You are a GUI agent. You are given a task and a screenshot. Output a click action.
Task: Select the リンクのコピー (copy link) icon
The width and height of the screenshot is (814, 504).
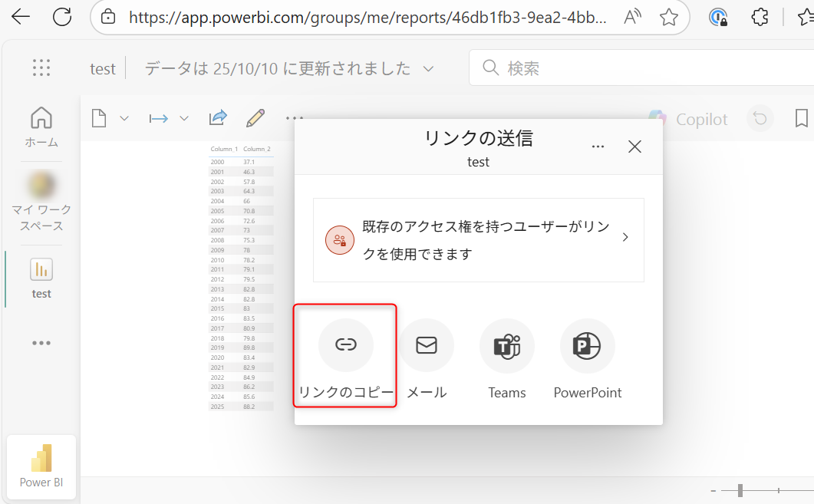[345, 345]
